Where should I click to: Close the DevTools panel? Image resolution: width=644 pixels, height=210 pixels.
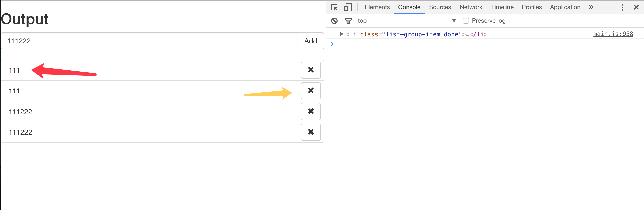point(636,7)
